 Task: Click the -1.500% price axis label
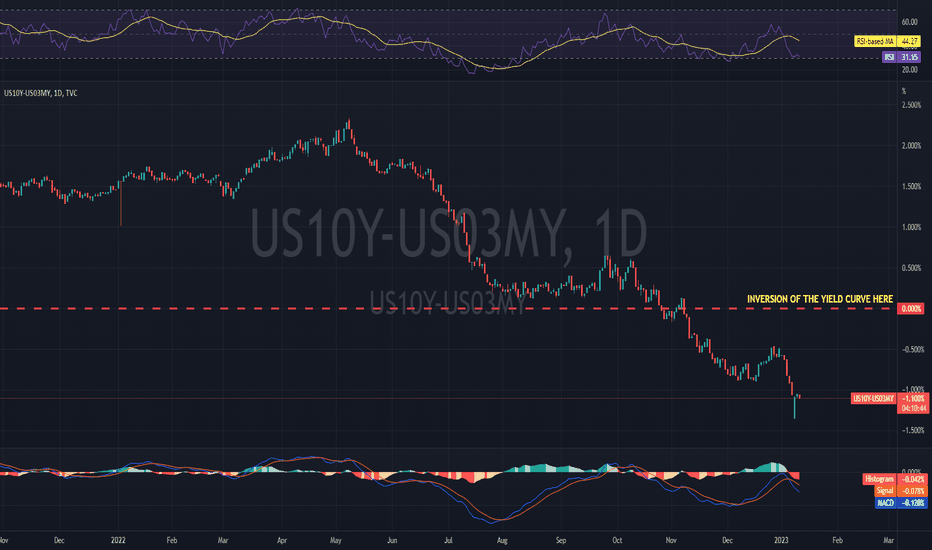[x=912, y=430]
